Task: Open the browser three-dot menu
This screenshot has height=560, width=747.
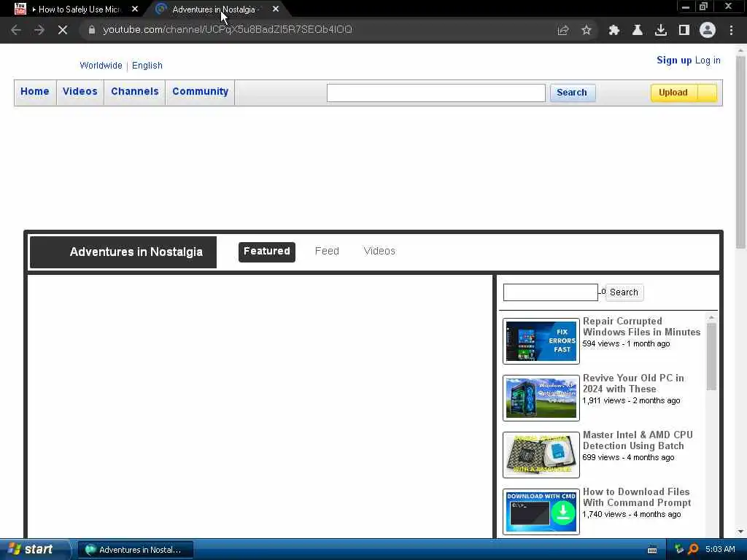Action: (731, 30)
